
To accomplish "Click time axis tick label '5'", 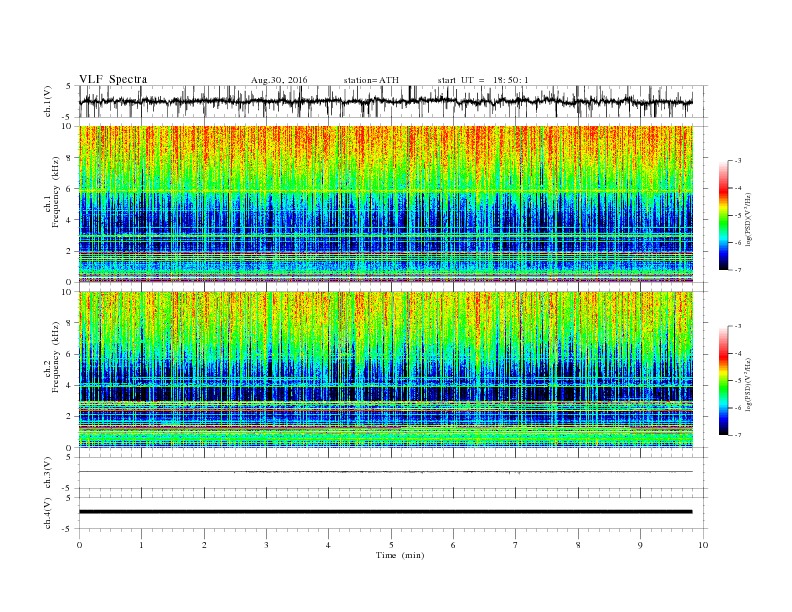I will [x=391, y=545].
